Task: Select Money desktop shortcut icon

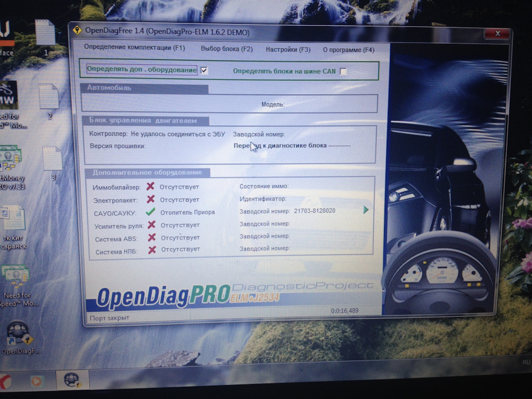Action: pos(12,167)
